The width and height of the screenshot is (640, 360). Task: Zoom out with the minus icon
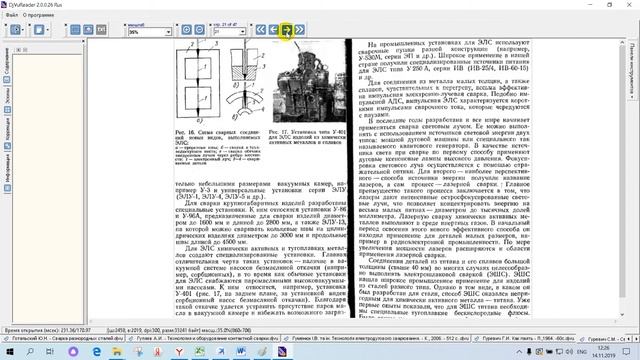(x=200, y=30)
